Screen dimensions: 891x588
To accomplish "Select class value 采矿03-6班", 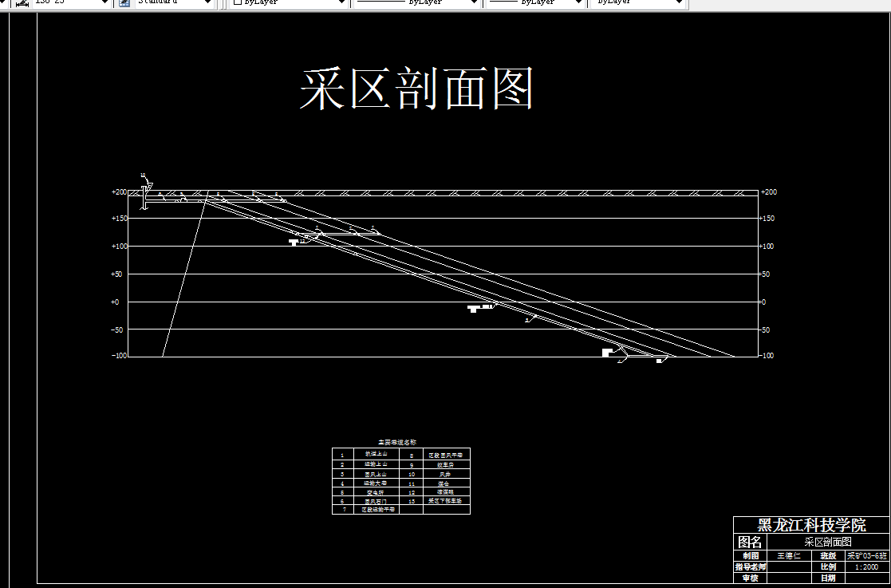I will pyautogui.click(x=867, y=555).
